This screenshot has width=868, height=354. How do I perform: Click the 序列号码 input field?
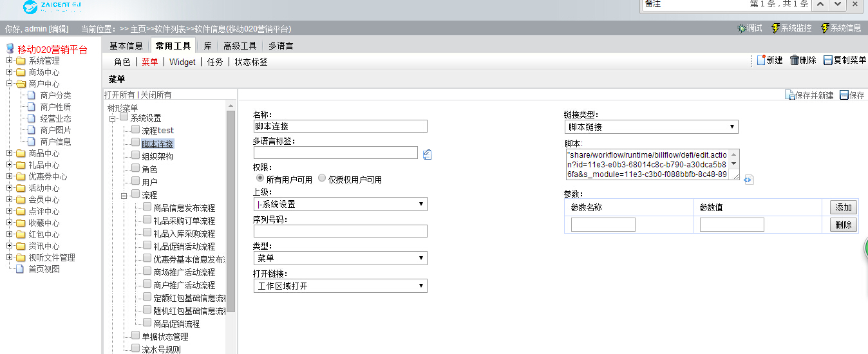click(340, 231)
